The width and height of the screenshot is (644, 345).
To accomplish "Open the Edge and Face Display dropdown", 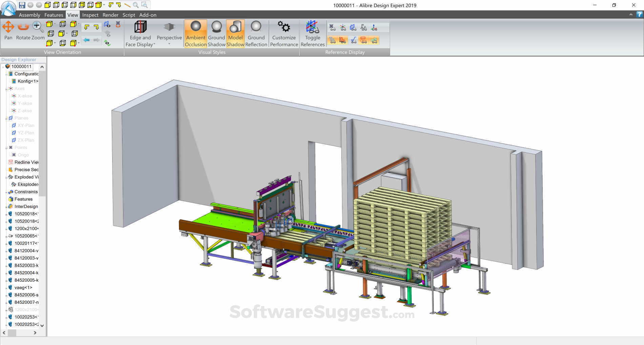I will tap(154, 44).
